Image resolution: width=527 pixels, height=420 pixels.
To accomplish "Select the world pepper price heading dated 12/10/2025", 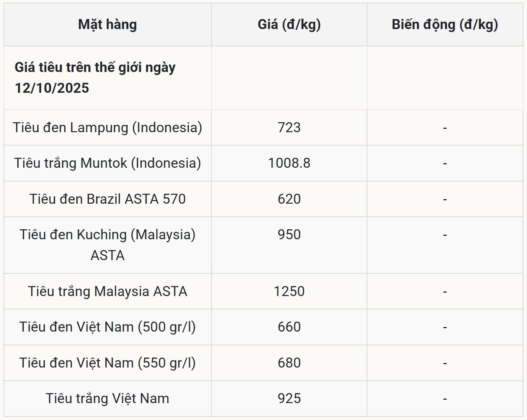I will (95, 78).
